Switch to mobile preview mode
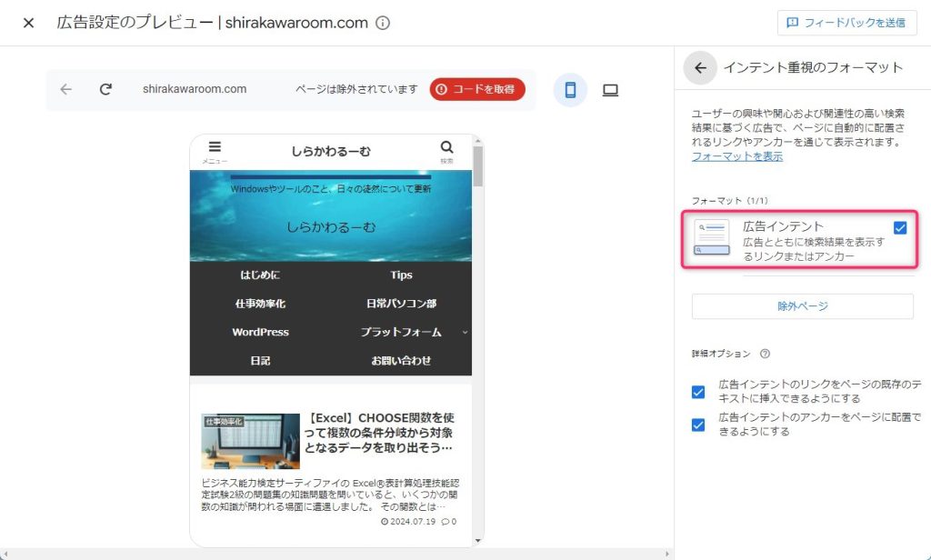 coord(570,90)
